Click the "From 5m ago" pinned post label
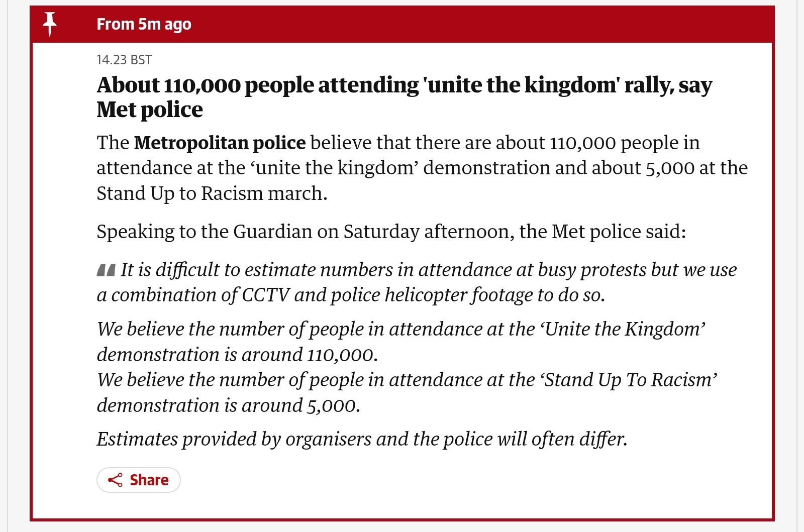 144,24
